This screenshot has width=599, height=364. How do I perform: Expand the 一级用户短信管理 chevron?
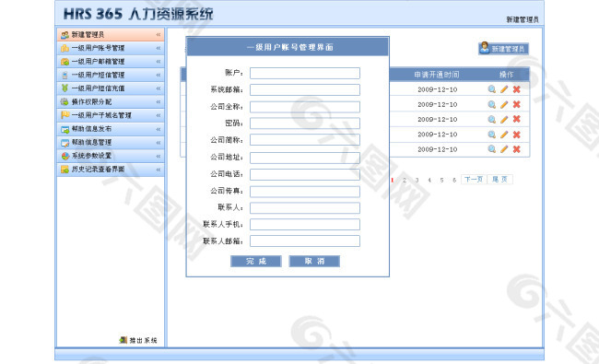pyautogui.click(x=159, y=75)
